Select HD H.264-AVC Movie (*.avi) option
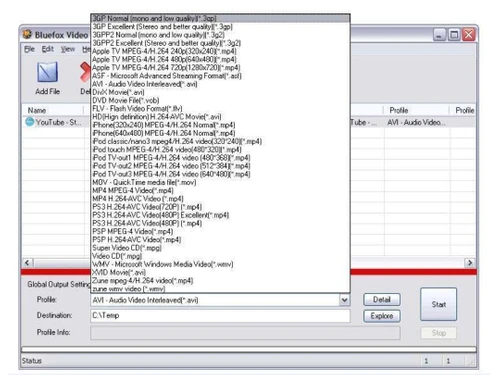The width and height of the screenshot is (500, 375). (x=220, y=117)
